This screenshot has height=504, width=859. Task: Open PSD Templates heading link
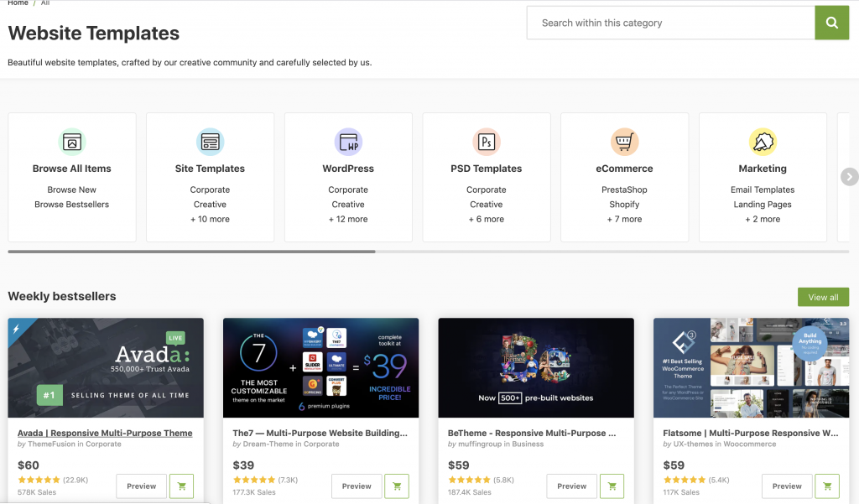pyautogui.click(x=487, y=169)
